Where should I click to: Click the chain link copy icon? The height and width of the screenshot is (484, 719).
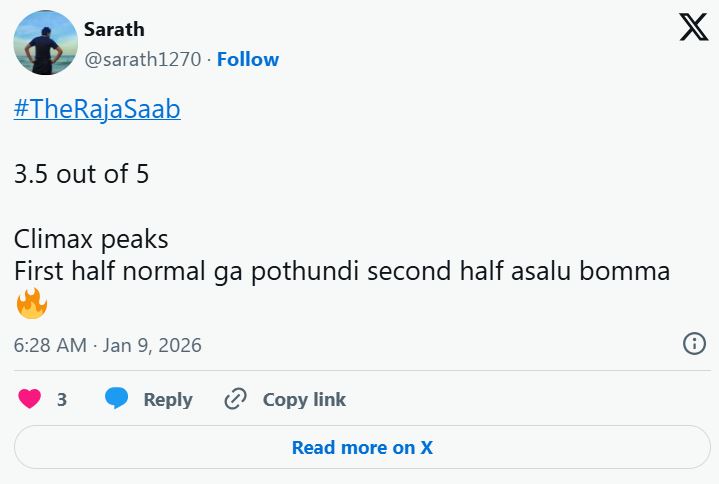(235, 399)
